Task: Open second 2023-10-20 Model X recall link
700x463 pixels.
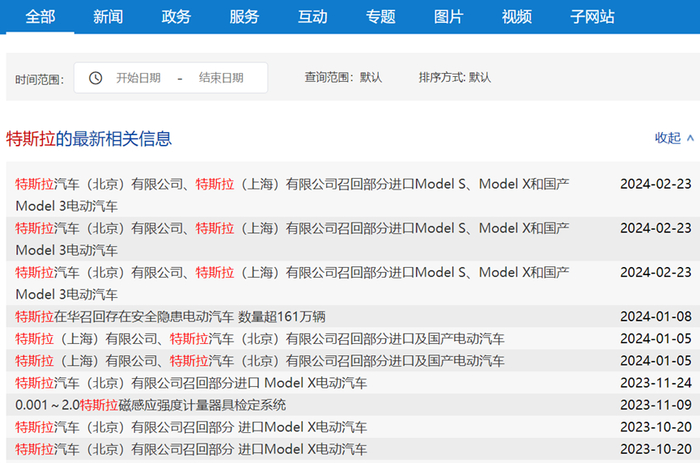Action: point(191,449)
